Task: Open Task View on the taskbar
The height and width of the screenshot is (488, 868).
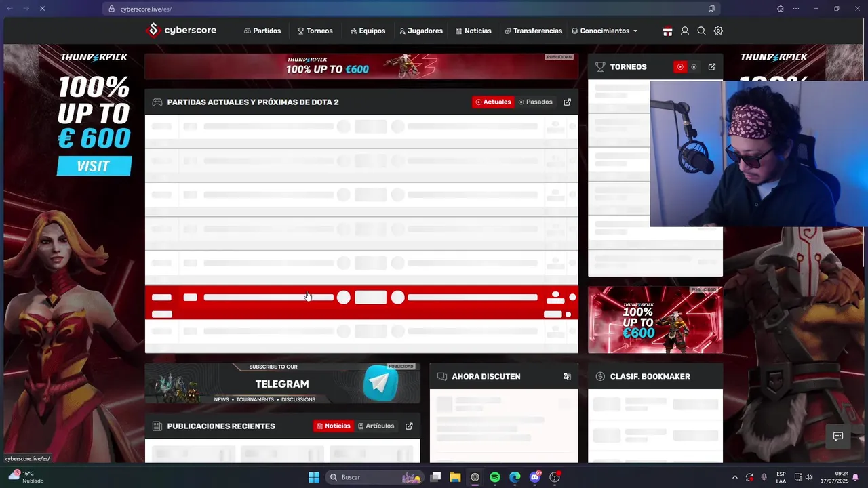Action: click(436, 477)
